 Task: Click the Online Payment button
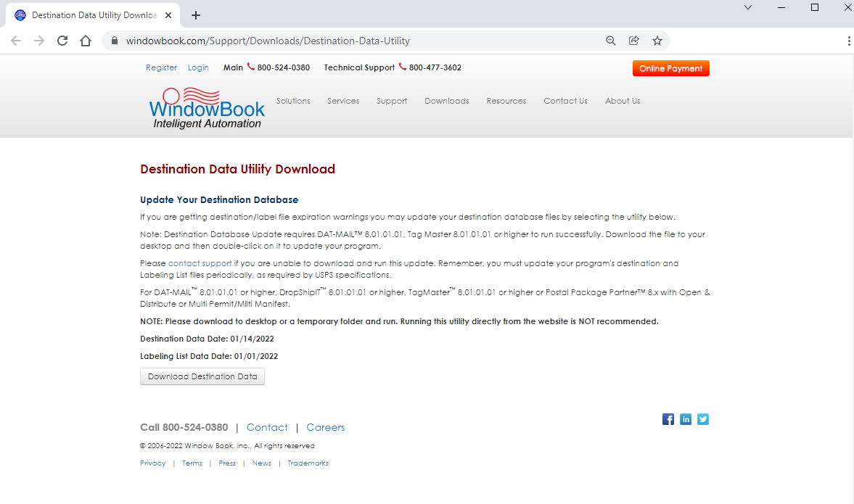pyautogui.click(x=671, y=69)
